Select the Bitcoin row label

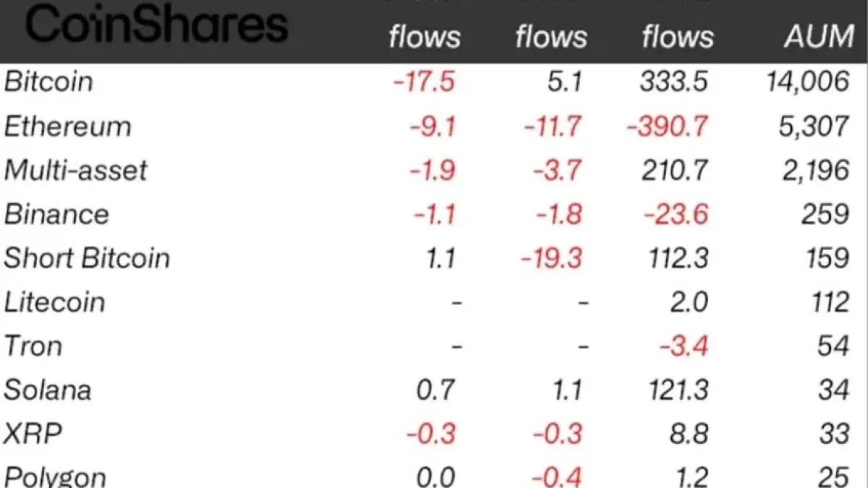click(49, 82)
